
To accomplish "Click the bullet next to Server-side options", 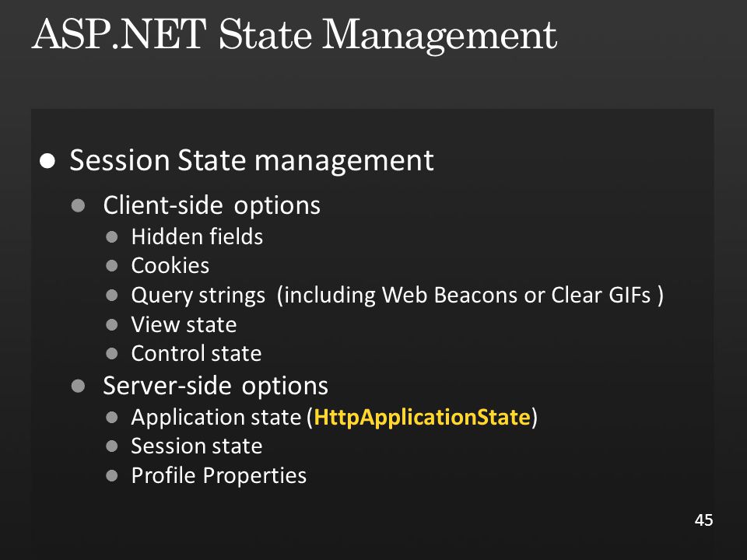I will point(78,386).
